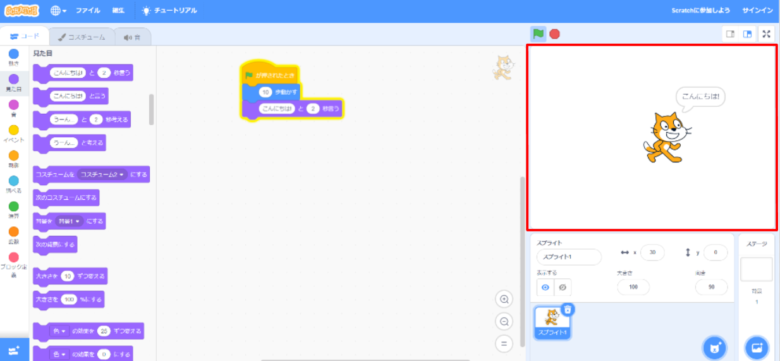Click the 次の背景にする block

[x=55, y=244]
